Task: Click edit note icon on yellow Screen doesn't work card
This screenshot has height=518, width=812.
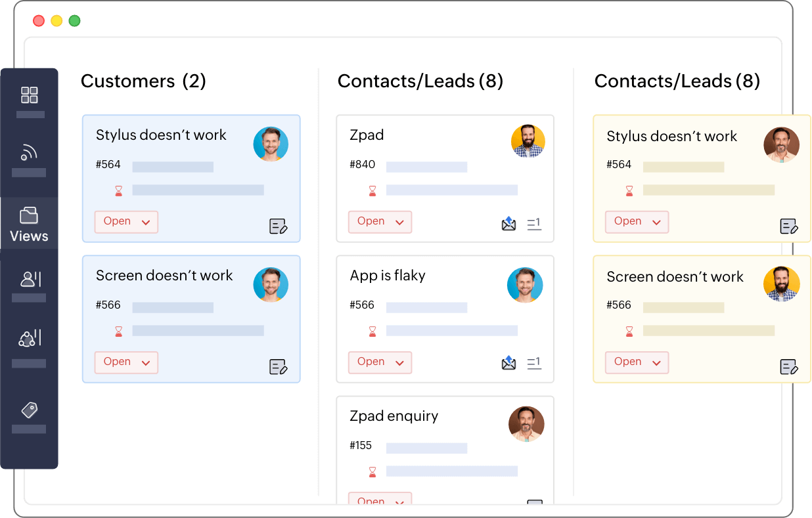Action: tap(789, 367)
